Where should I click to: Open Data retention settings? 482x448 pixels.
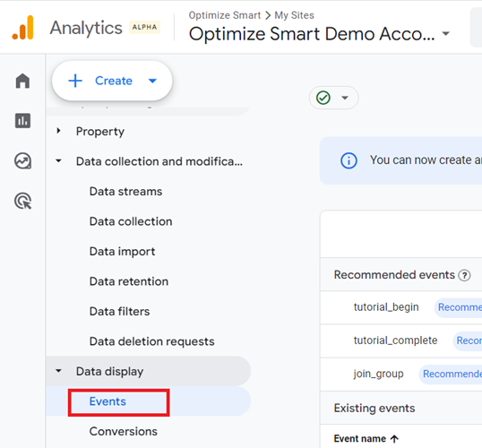(x=129, y=281)
